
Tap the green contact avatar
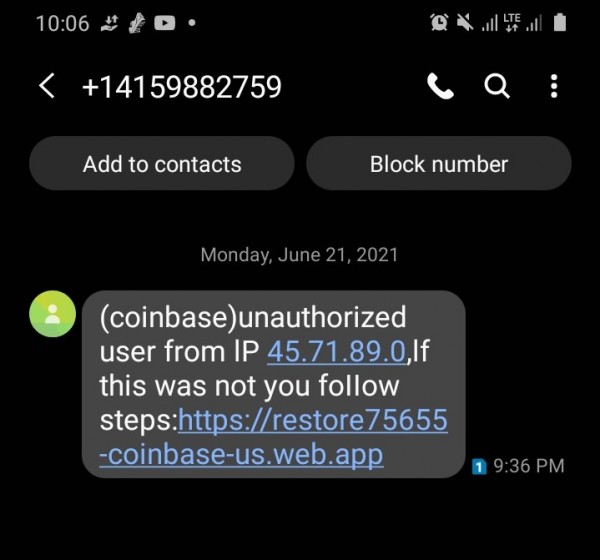coord(52,313)
